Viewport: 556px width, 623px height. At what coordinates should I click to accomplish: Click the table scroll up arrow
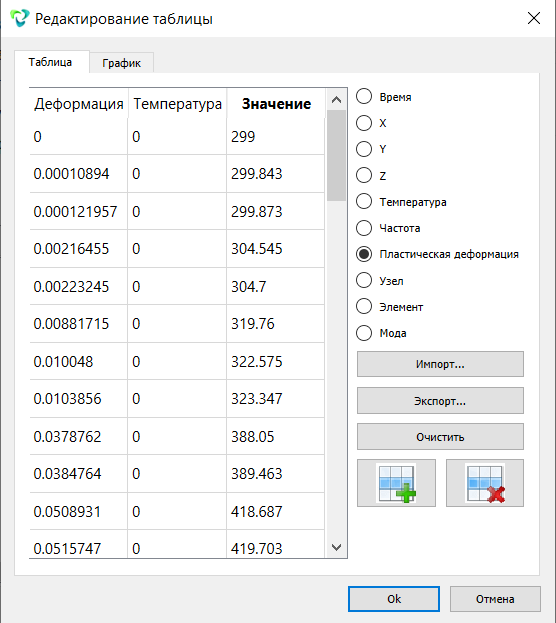pyautogui.click(x=336, y=100)
